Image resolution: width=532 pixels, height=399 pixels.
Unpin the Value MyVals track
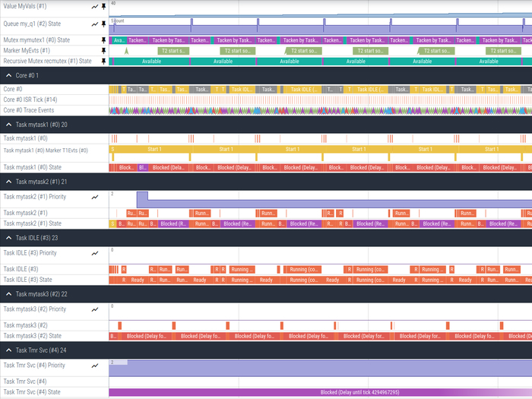(103, 6)
